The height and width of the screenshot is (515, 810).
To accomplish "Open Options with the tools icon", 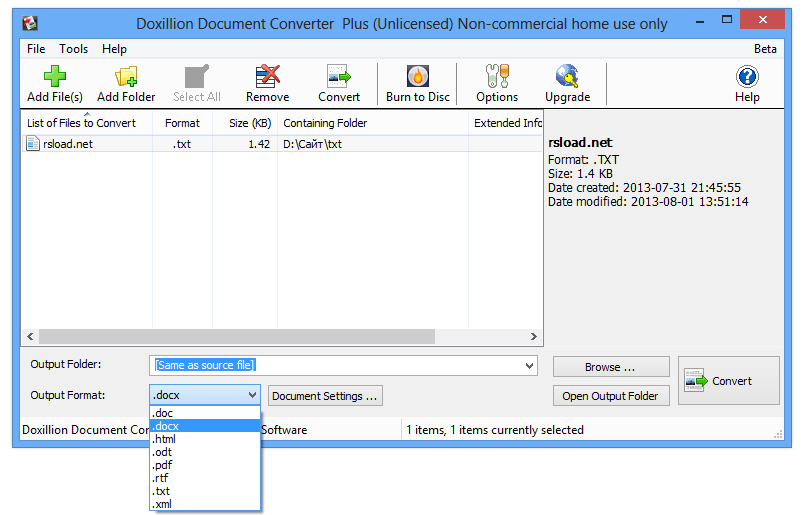I will (x=497, y=76).
